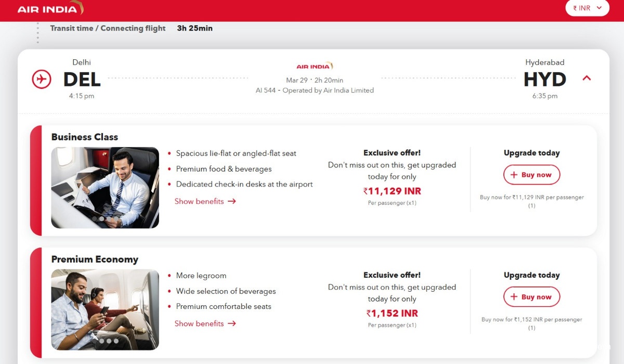The image size is (624, 364).
Task: Click 'Per passenger (x1)' under ₹1,152 INR
Action: 392,325
